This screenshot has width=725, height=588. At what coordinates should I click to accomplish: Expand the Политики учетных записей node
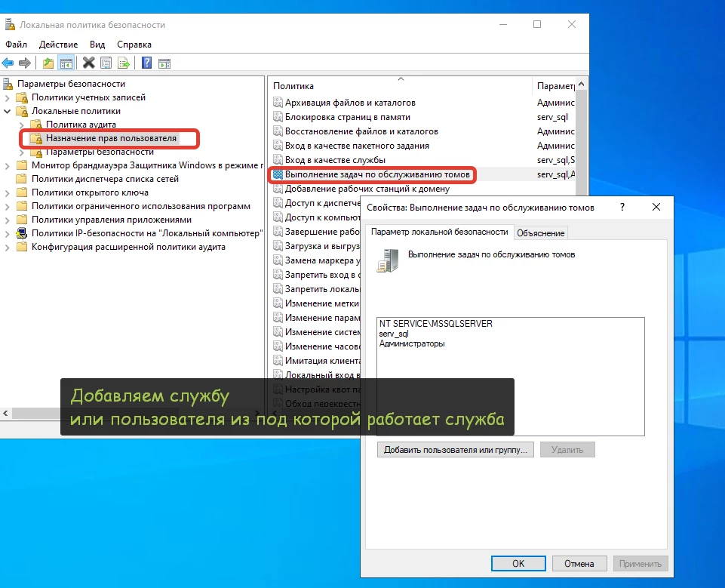click(x=8, y=97)
